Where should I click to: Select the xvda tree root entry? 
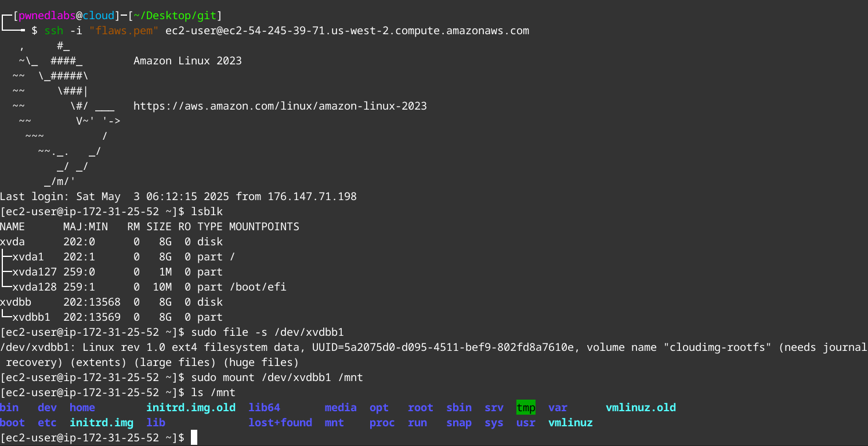point(13,242)
